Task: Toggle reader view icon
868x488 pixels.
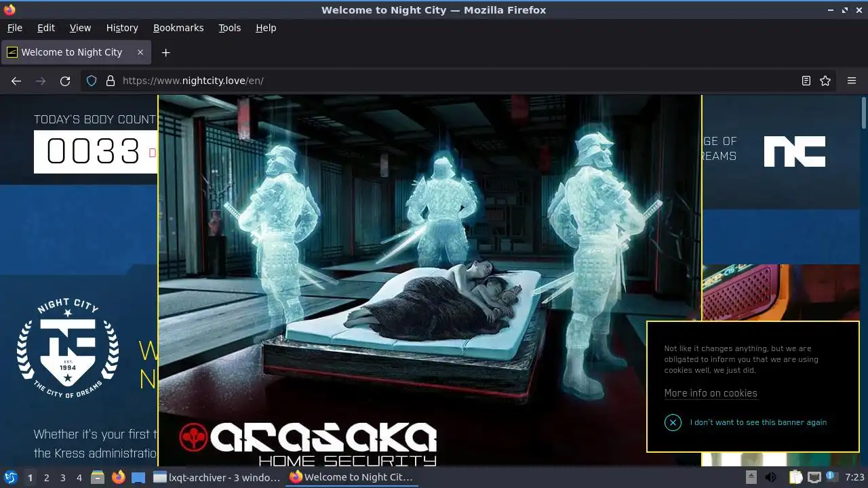Action: coord(806,81)
